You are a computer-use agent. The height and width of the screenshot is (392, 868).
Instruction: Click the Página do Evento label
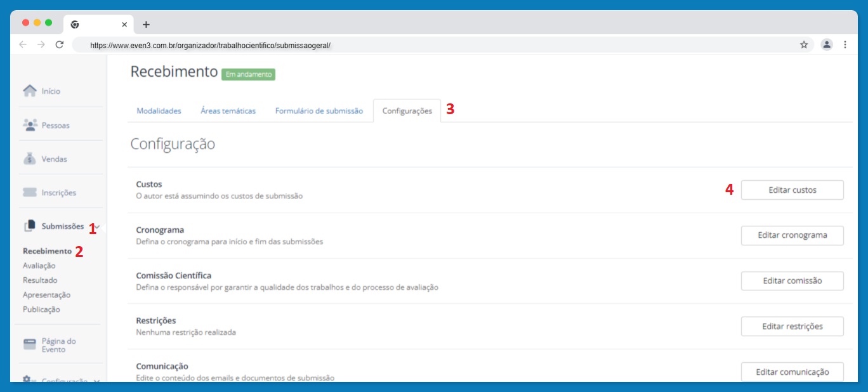(x=58, y=345)
